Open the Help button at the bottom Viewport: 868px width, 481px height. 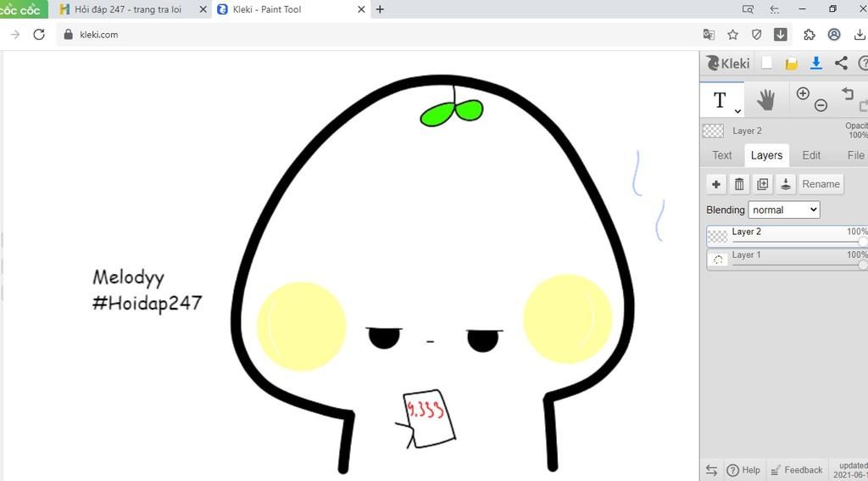pyautogui.click(x=743, y=470)
